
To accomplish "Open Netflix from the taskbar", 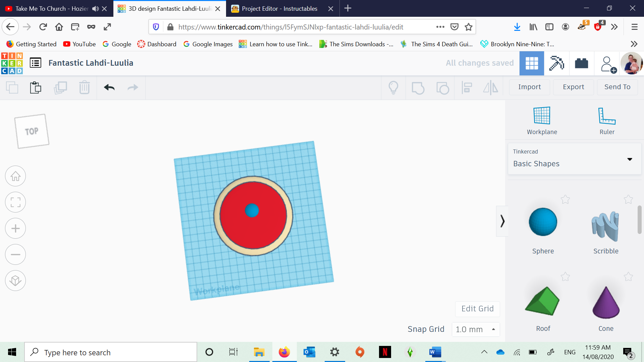I will (385, 352).
